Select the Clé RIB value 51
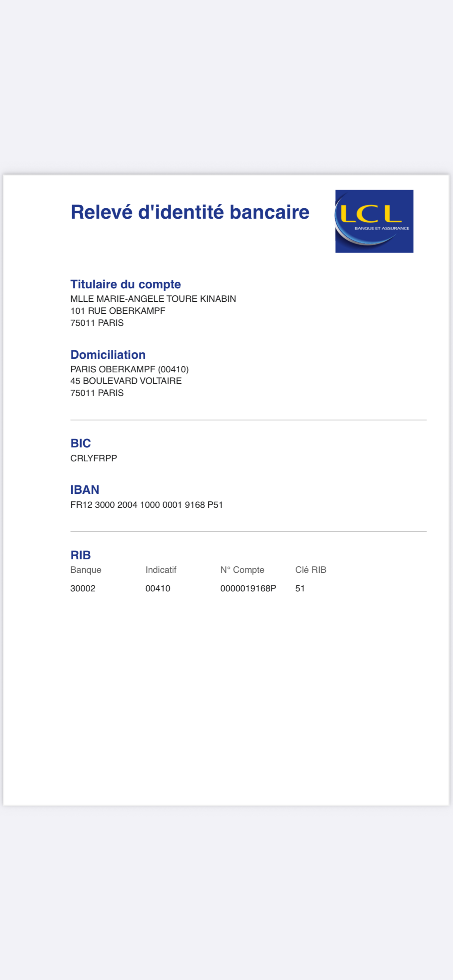This screenshot has height=980, width=453. tap(300, 588)
